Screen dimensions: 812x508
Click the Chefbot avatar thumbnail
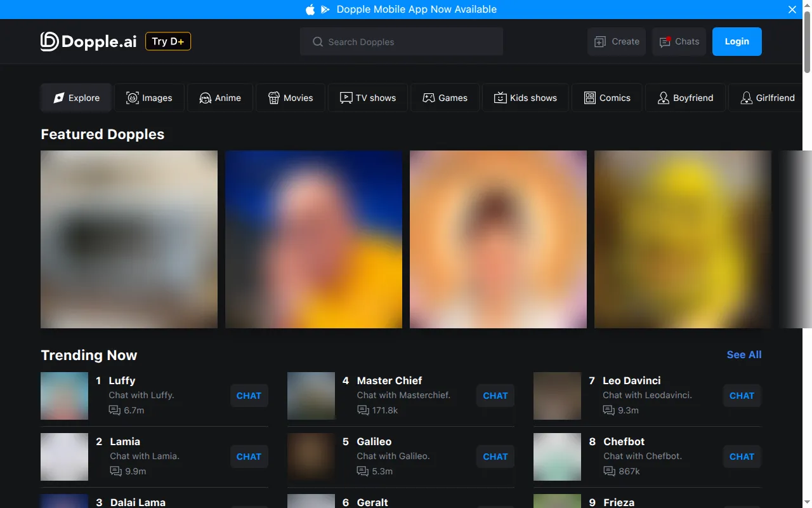557,457
